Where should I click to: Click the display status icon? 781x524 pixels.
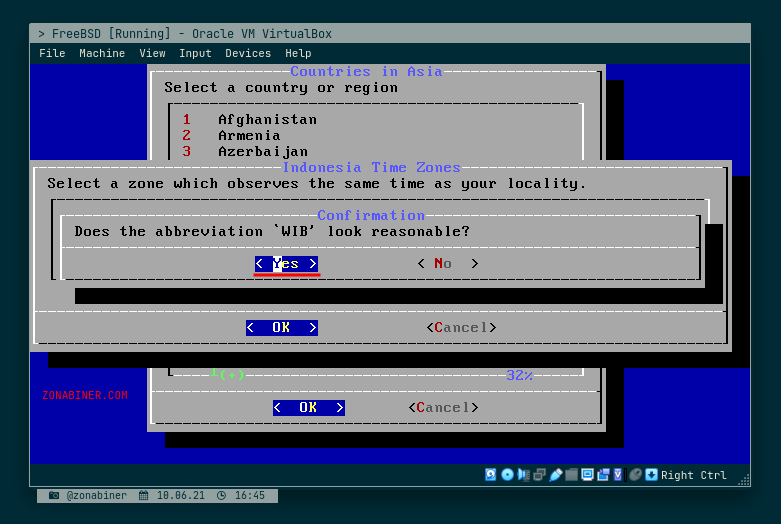click(x=588, y=475)
